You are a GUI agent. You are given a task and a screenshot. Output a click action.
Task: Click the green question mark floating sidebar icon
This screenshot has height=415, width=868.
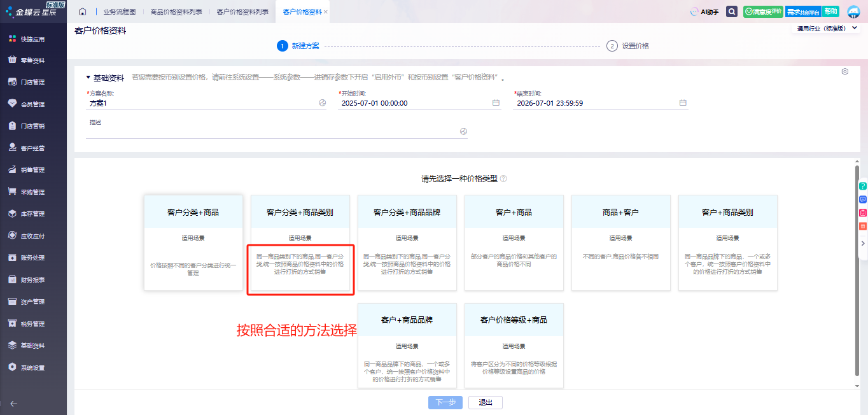(x=863, y=186)
